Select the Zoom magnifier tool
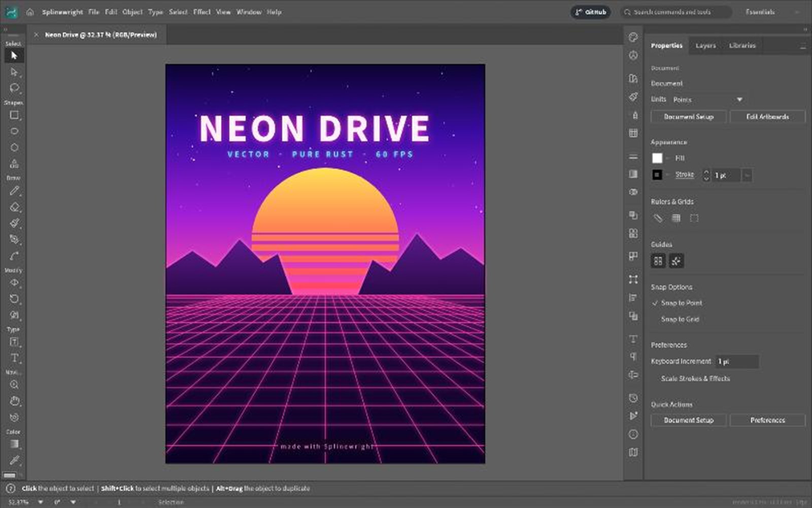812x508 pixels. (14, 385)
